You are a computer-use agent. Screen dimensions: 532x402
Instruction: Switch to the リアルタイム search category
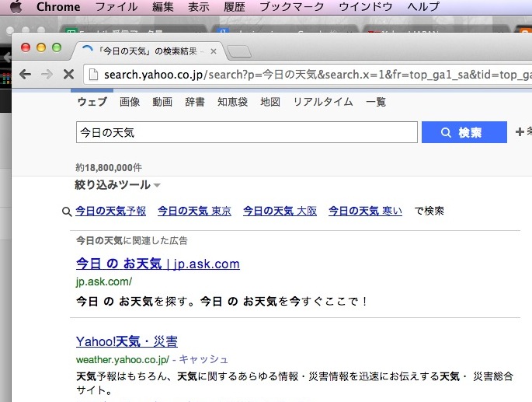pyautogui.click(x=323, y=102)
